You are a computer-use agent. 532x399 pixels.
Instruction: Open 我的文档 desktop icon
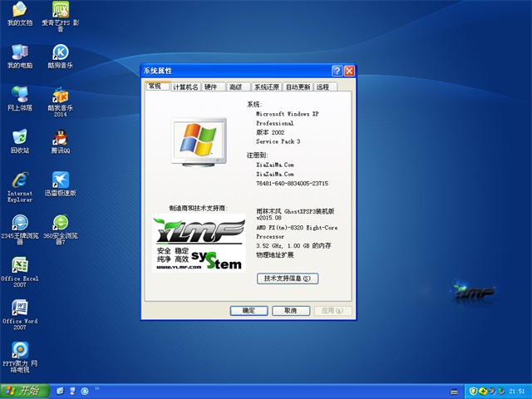pyautogui.click(x=19, y=11)
